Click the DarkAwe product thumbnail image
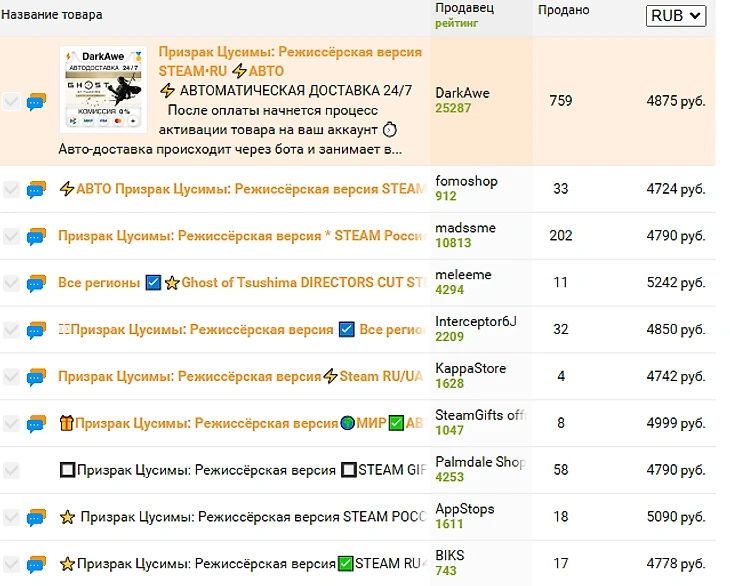730x586 pixels. tap(104, 89)
